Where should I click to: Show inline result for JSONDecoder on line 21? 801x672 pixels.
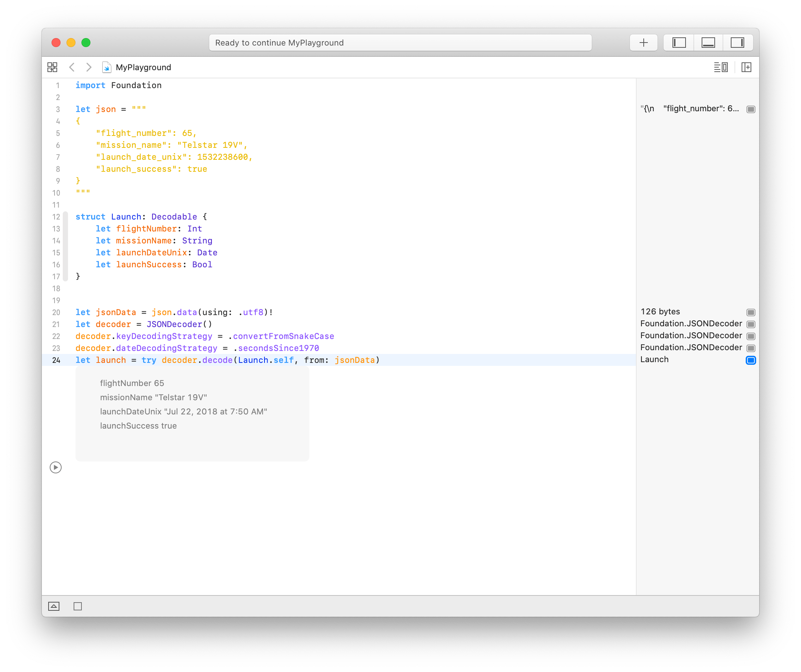pos(751,324)
